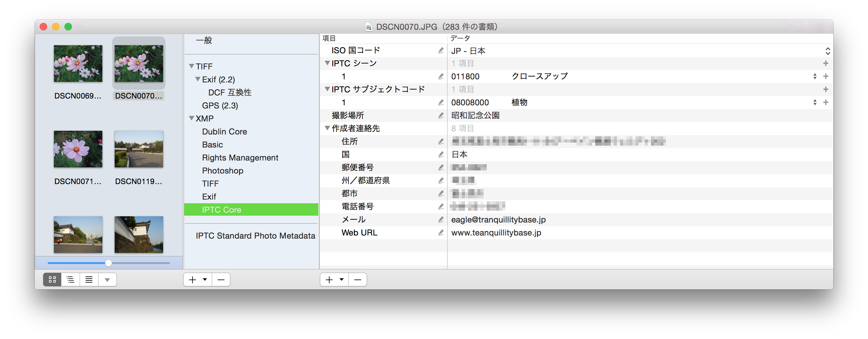Add item via plus on 011800 row

pos(826,77)
